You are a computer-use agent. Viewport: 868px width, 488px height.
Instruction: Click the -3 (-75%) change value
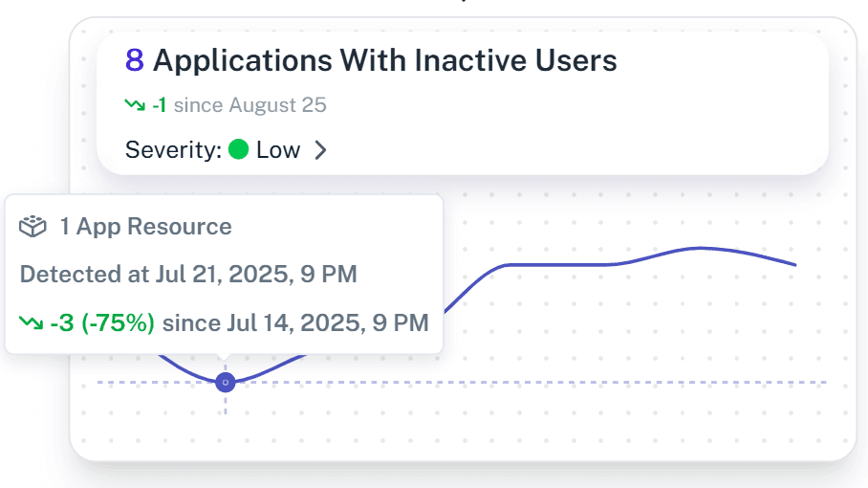click(102, 323)
